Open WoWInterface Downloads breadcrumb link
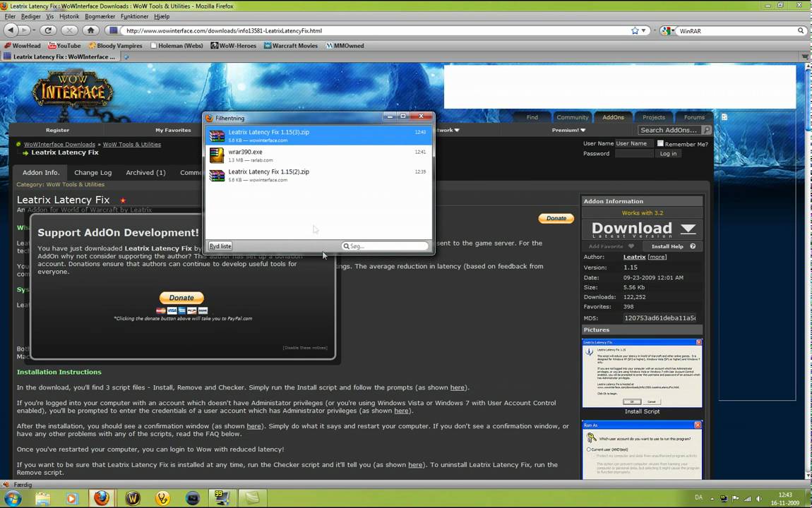 59,145
